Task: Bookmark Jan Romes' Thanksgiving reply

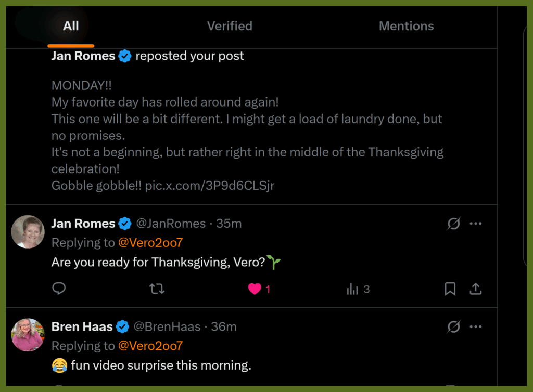Action: click(x=450, y=289)
